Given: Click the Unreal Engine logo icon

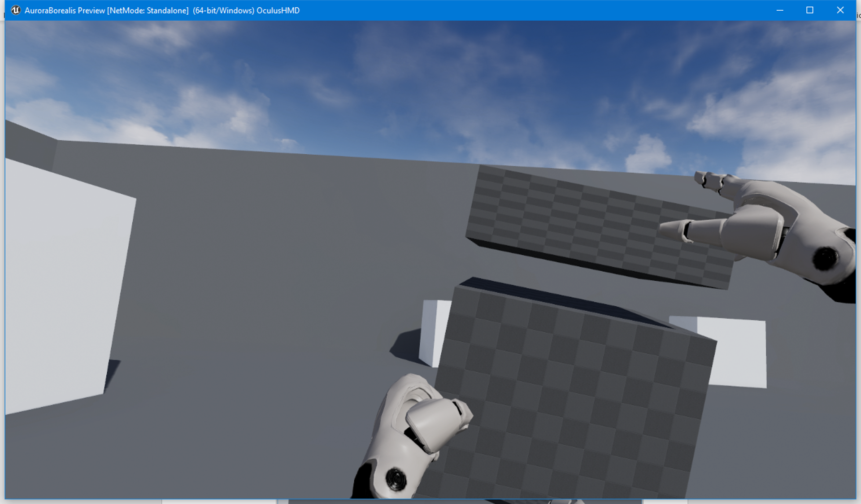Looking at the screenshot, I should tap(16, 10).
